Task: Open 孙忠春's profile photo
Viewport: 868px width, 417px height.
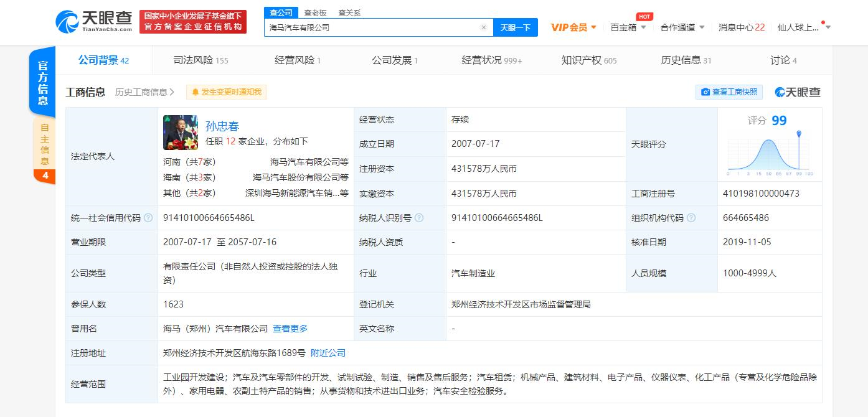Action: click(x=181, y=133)
